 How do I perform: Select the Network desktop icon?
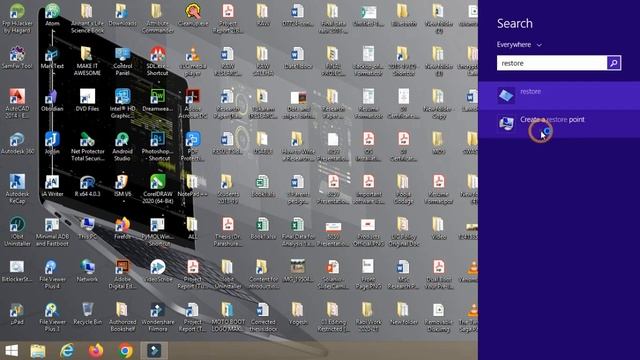(x=87, y=271)
